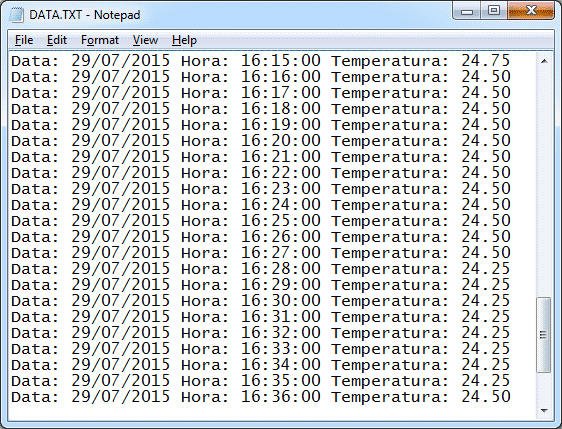Click the date on the 16:22:00 line
Image resolution: width=562 pixels, height=429 pixels.
(x=120, y=173)
